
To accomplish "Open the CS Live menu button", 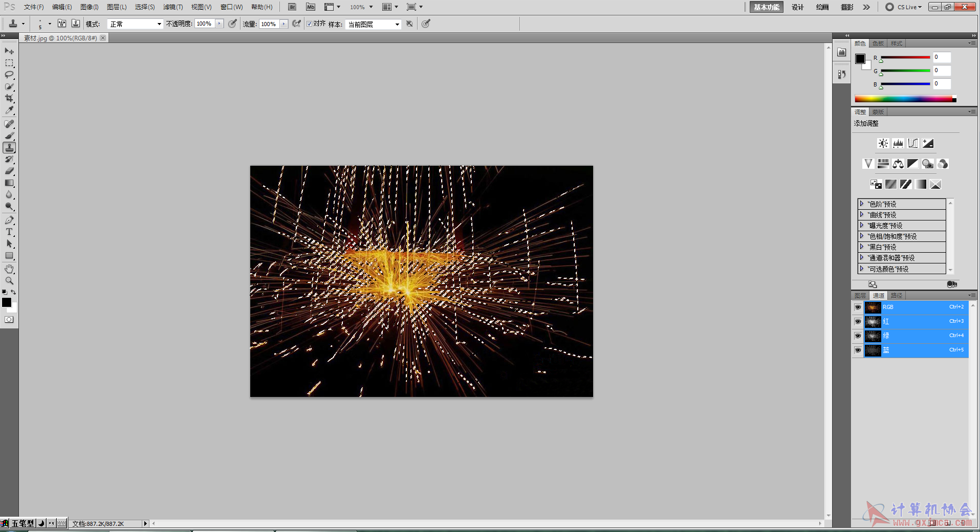I will (904, 7).
